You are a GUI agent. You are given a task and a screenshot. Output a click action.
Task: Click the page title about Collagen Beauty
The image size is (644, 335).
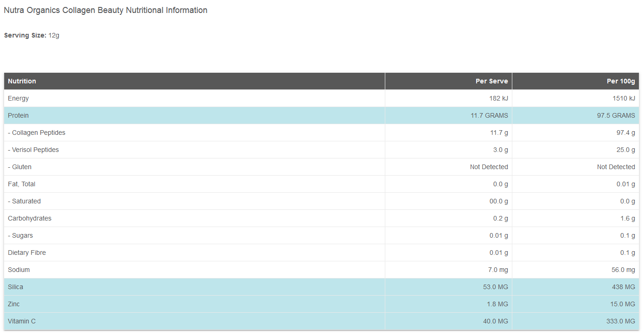click(105, 10)
